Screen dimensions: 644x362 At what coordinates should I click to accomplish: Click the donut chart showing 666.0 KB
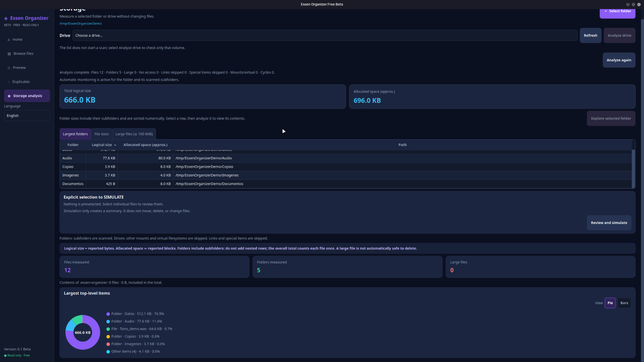point(83,332)
